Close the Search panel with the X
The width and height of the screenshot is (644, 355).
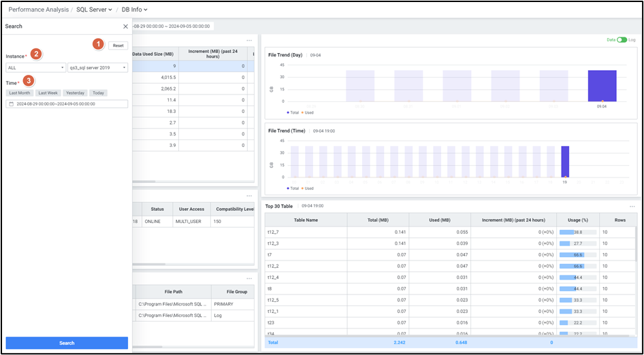tap(125, 27)
